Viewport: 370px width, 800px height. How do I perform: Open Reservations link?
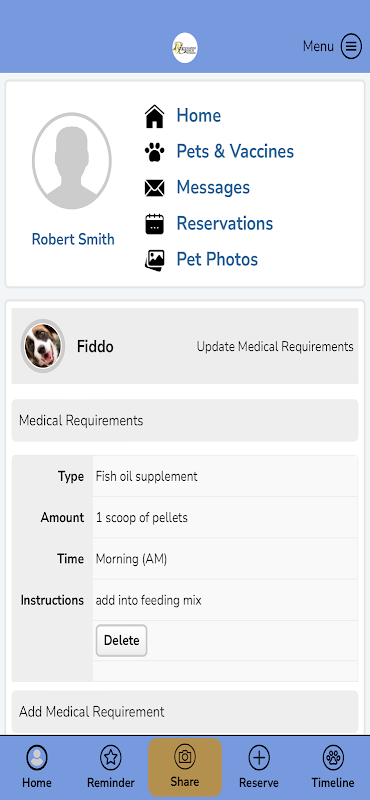225,223
